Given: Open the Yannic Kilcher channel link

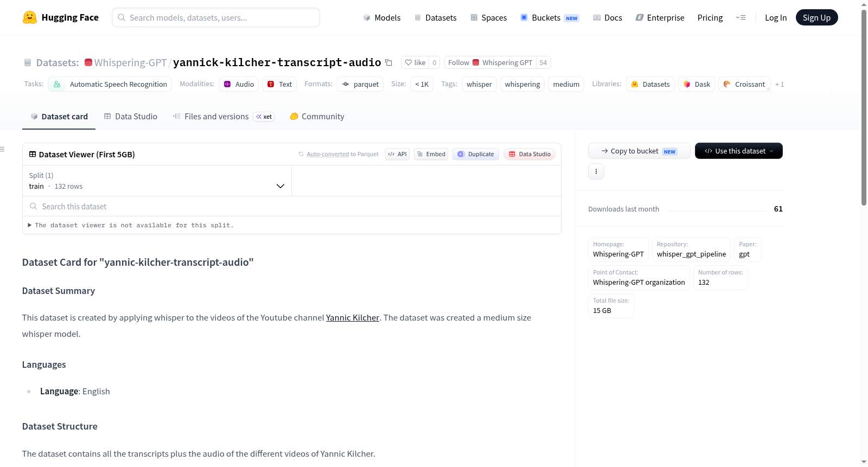Looking at the screenshot, I should click(353, 318).
